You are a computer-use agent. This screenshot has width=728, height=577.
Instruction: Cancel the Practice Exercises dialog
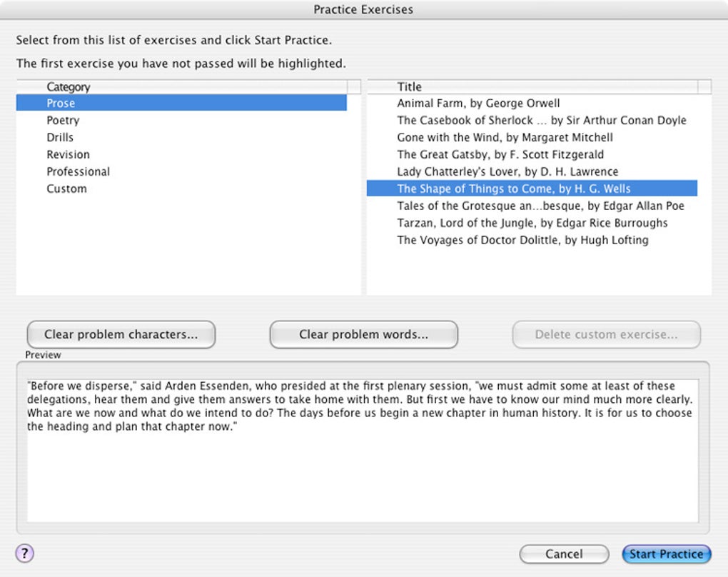click(564, 554)
